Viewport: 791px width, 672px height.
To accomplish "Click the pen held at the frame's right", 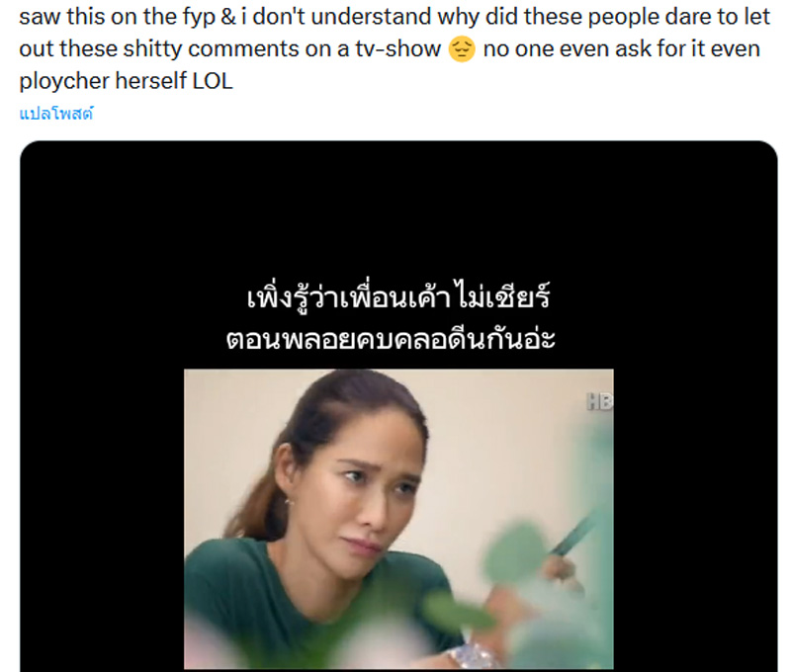I will click(x=575, y=535).
